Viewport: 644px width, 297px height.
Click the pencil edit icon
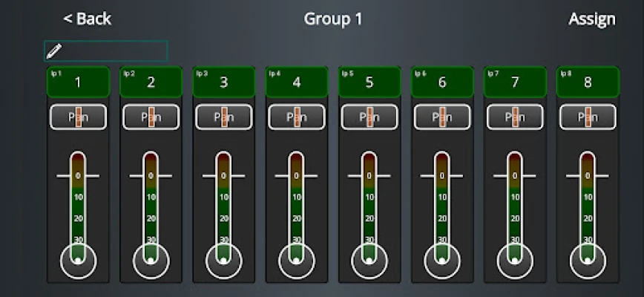(x=53, y=51)
